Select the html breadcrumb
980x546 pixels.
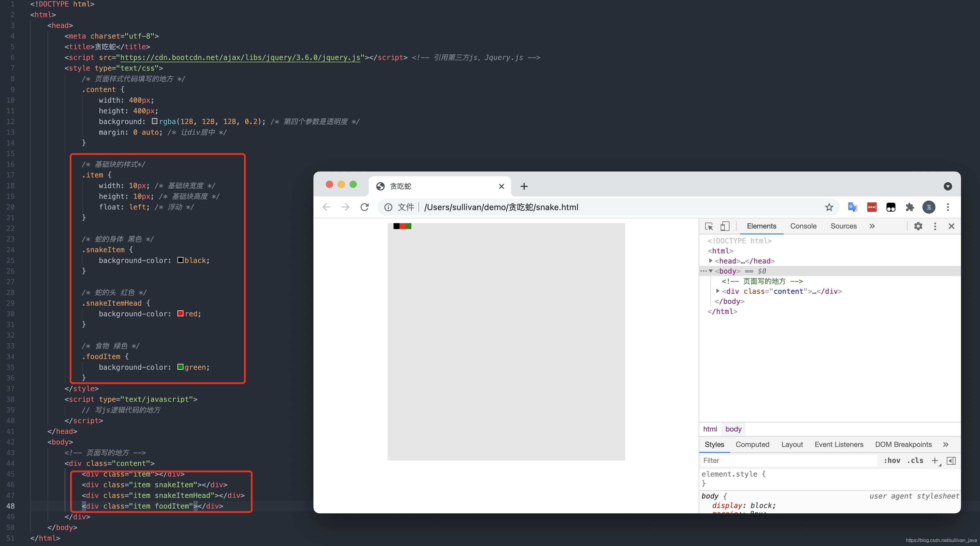(x=710, y=429)
